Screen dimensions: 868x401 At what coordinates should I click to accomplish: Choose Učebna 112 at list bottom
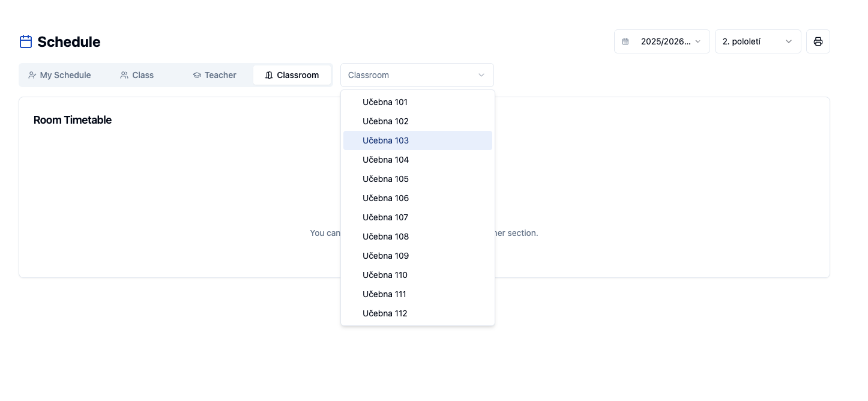click(x=418, y=313)
